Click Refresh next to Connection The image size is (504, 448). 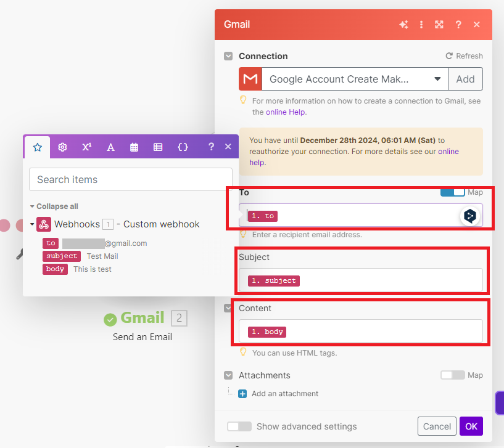(464, 56)
